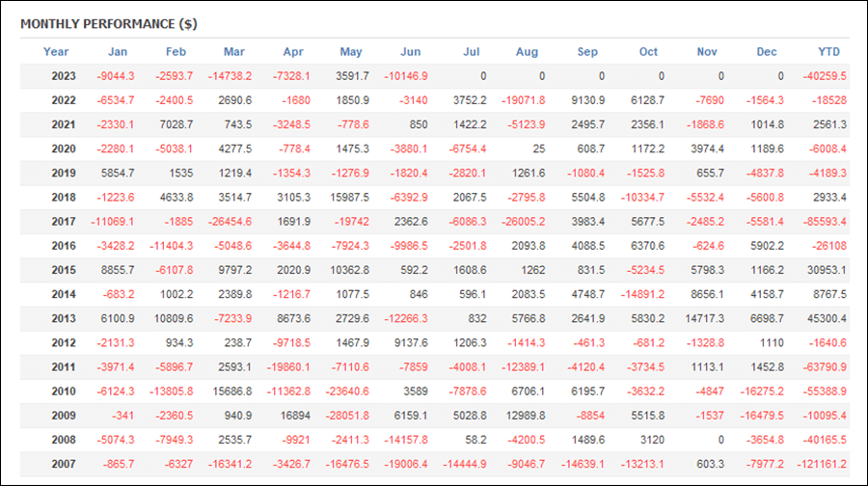Viewport: 868px width, 486px height.
Task: Click the Mar column header
Action: click(233, 52)
